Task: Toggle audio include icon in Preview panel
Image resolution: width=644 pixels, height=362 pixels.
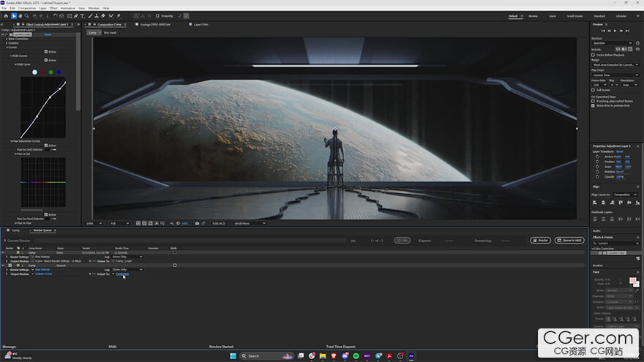Action: click(x=624, y=49)
